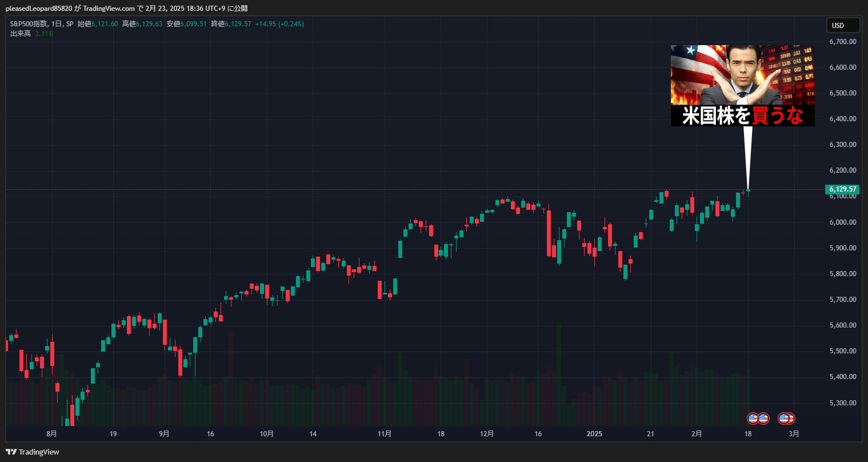
Task: Click the second US flag event icon
Action: point(763,419)
